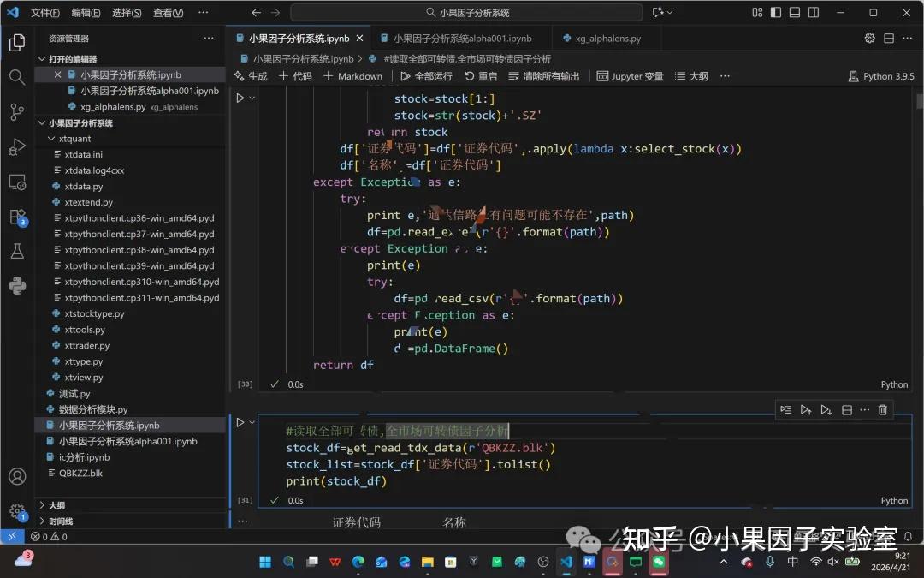Open the Testing flask view
Screen dimensions: 924x578
pos(17,251)
